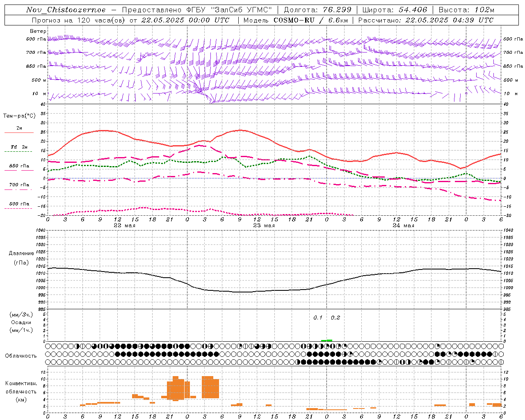This screenshot has width=525, height=420.
Task: Click the station name Nov_Chistoozernoe in header
Action: [66, 10]
